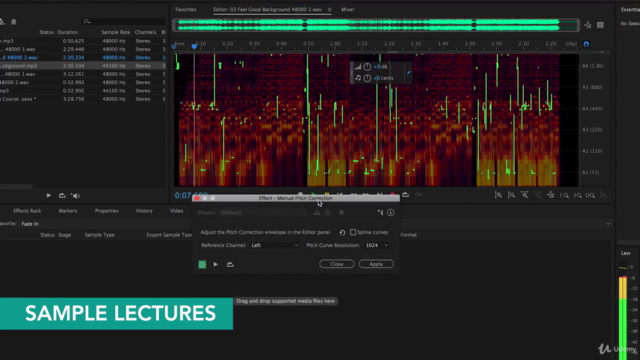Adjust the pitch cents knob in HUD

pyautogui.click(x=367, y=78)
